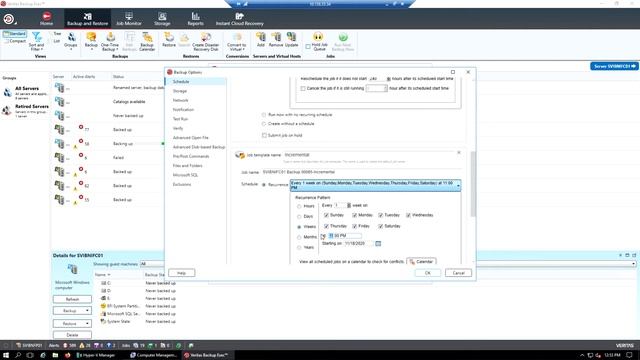This screenshot has height=360, width=640.
Task: Select the Hours recurrence radio button
Action: 299,206
